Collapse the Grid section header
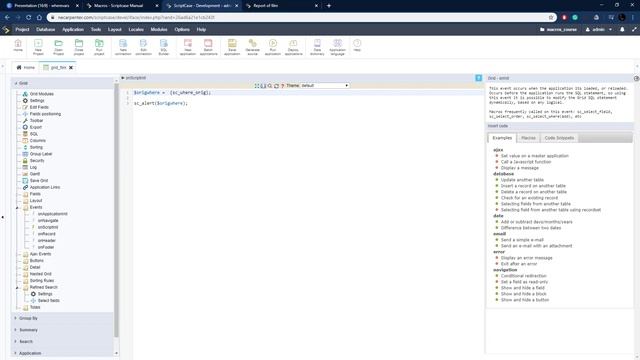 click(62, 83)
